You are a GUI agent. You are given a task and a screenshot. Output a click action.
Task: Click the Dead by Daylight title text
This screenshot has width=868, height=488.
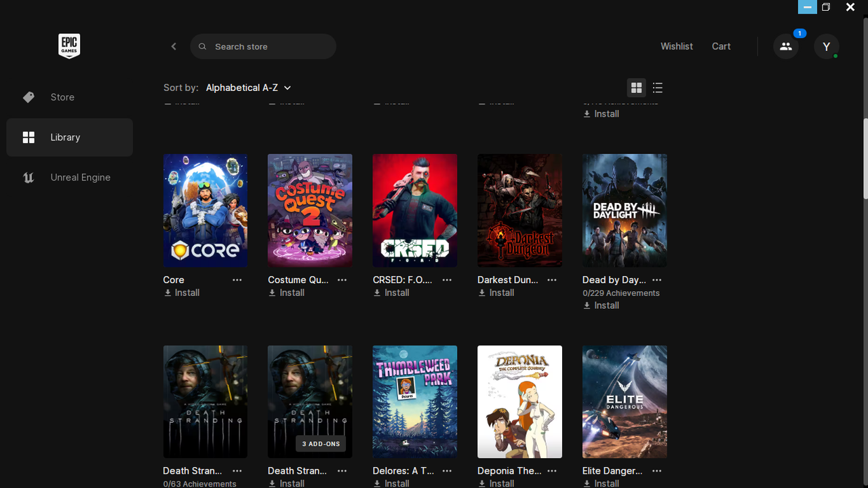point(614,280)
